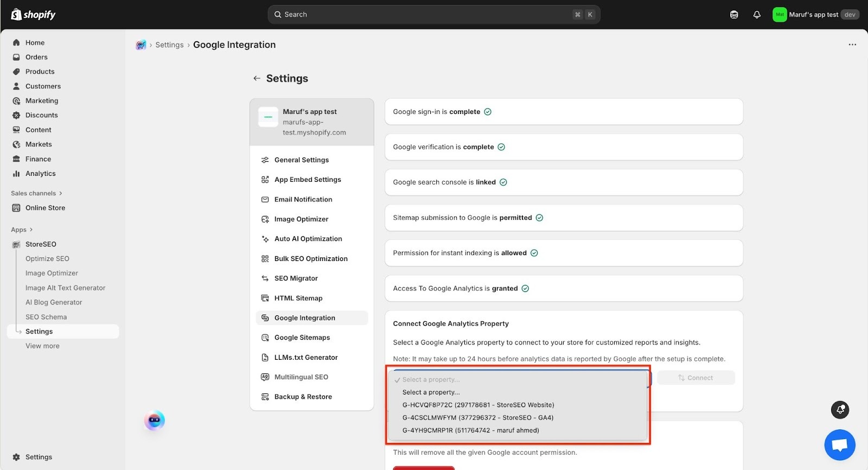Click the bottom Settings gear icon
Image resolution: width=868 pixels, height=470 pixels.
(16, 457)
